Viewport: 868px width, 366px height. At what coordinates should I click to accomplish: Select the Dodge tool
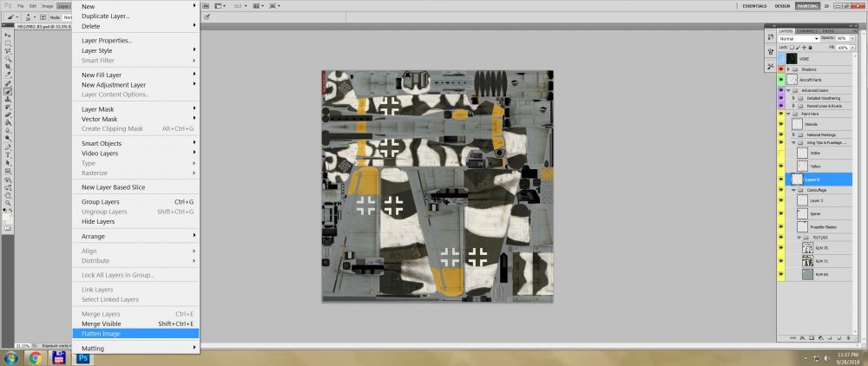pyautogui.click(x=8, y=138)
